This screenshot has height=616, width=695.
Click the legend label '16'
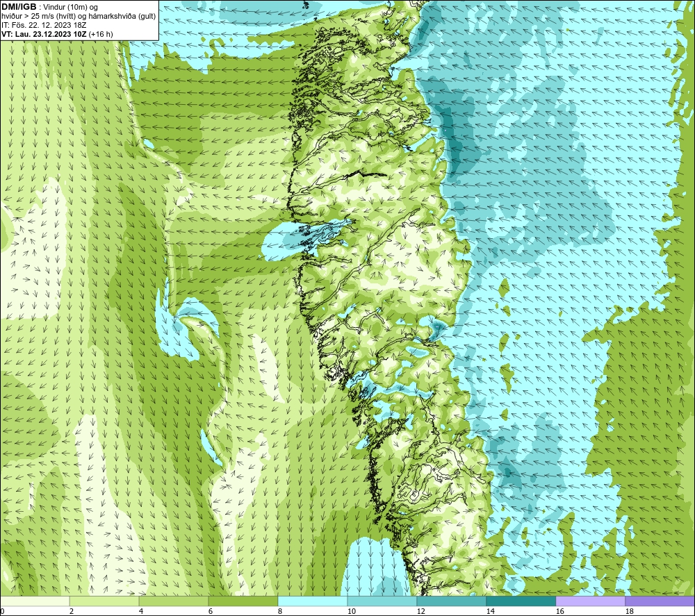(559, 612)
